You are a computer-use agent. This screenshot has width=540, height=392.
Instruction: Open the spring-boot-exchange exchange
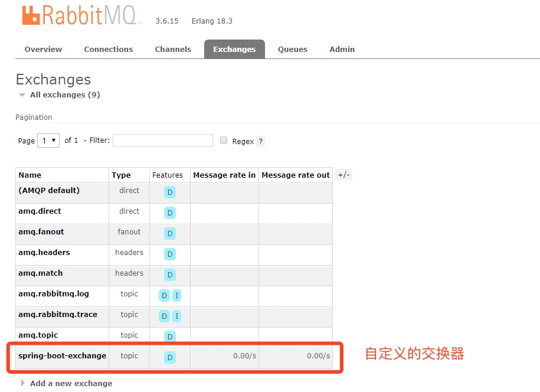61,357
